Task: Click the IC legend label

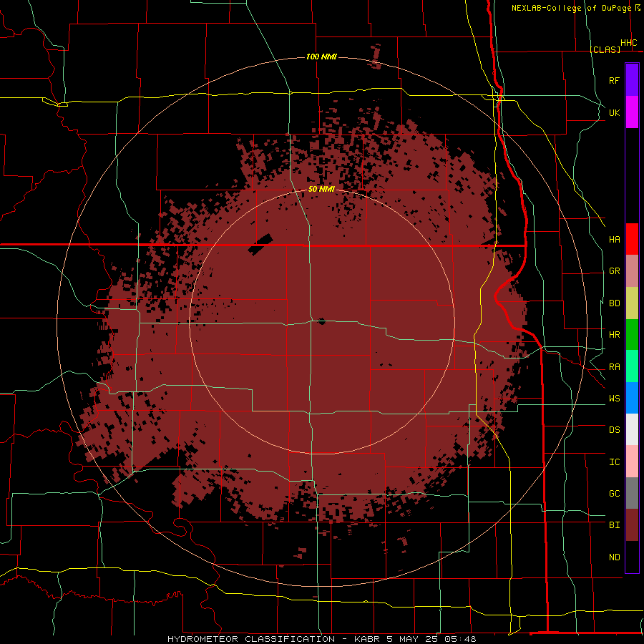Action: coord(614,462)
